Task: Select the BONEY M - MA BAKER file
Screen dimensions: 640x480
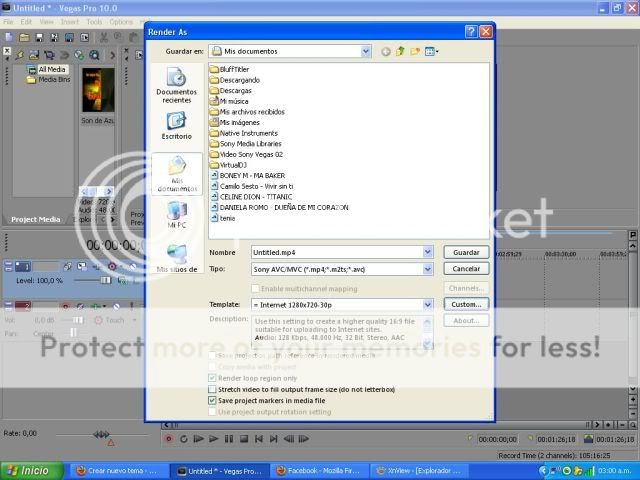Action: pos(248,176)
